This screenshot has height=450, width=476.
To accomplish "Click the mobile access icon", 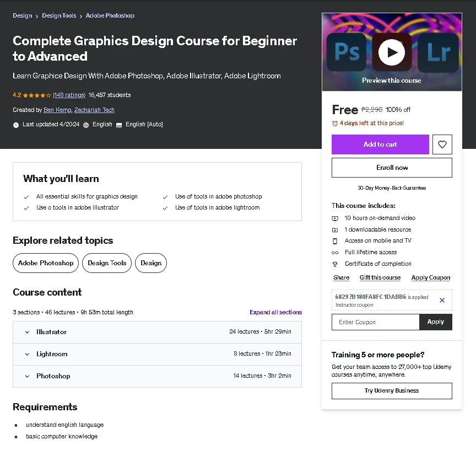I will point(335,241).
